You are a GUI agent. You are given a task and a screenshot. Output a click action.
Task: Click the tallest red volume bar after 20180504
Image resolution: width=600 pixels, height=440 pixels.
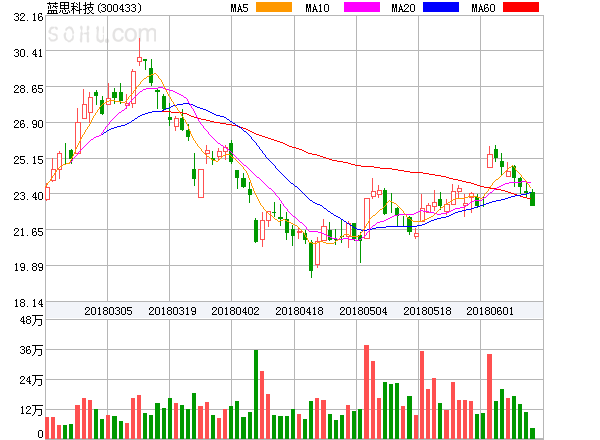pyautogui.click(x=366, y=392)
